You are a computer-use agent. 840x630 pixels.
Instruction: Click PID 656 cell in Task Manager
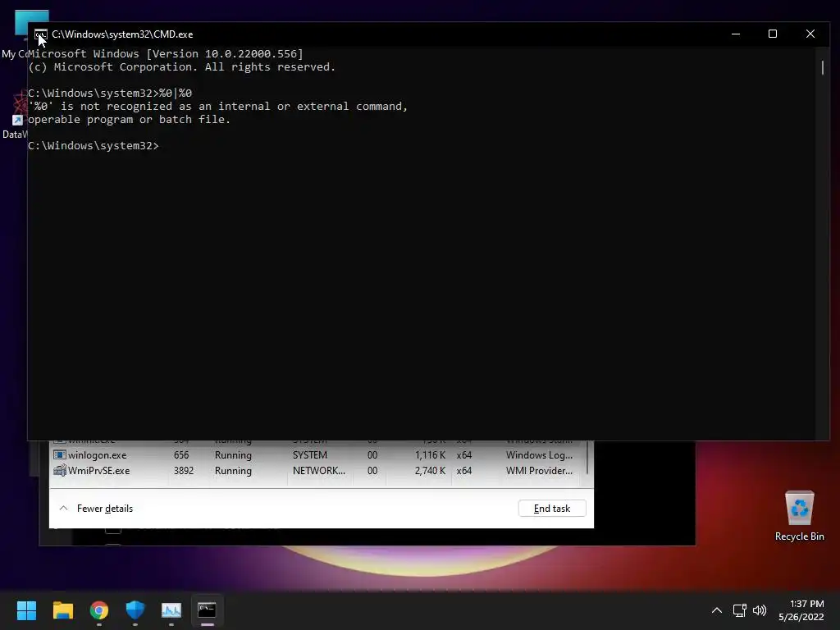[181, 454]
